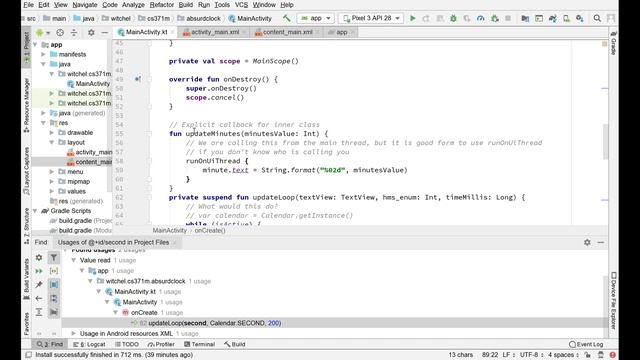Toggle the group by directory structure button
This screenshot has width=640, height=360.
tap(53, 298)
